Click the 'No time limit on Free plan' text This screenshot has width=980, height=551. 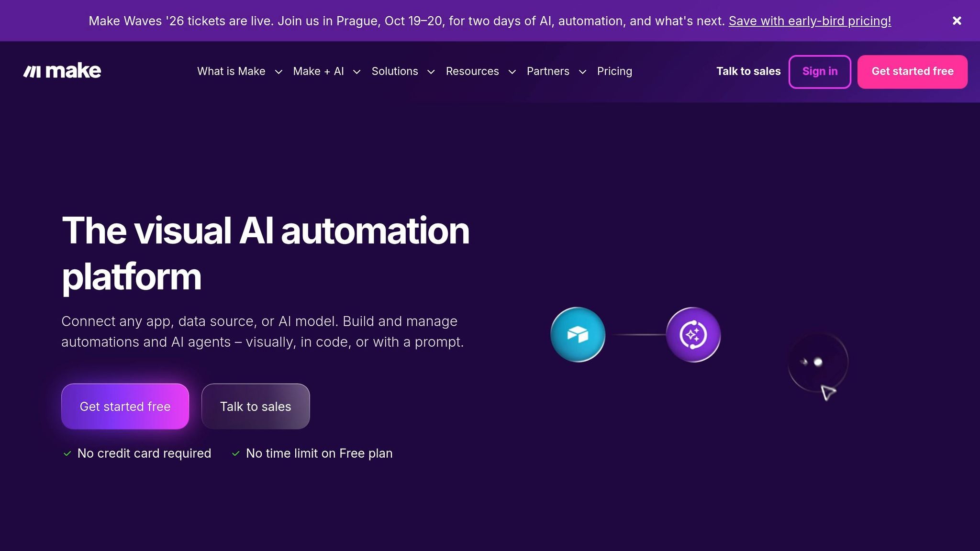[x=319, y=453]
